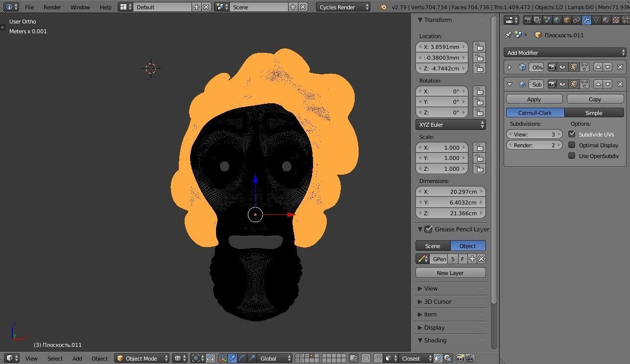The height and width of the screenshot is (364, 630).
Task: Click the Dimensions X value field
Action: pos(451,192)
